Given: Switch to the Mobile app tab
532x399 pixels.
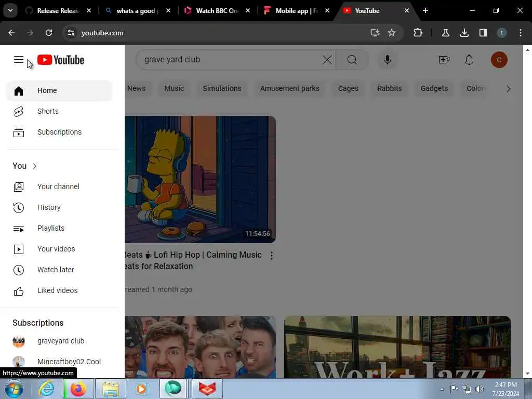Looking at the screenshot, I should [295, 11].
